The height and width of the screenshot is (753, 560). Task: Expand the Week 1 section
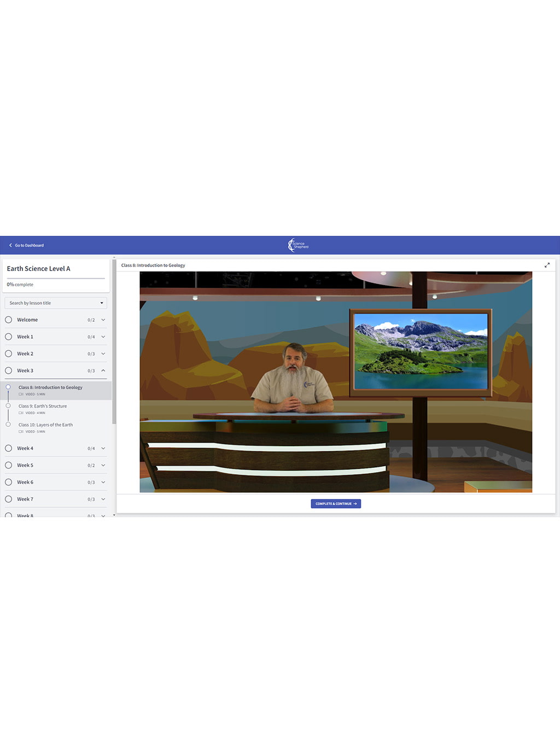[103, 337]
